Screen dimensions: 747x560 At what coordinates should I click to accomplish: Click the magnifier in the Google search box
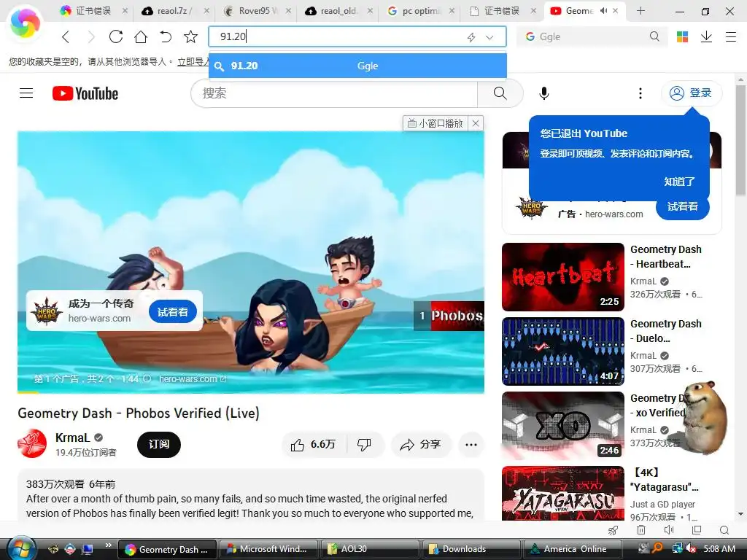coord(654,36)
